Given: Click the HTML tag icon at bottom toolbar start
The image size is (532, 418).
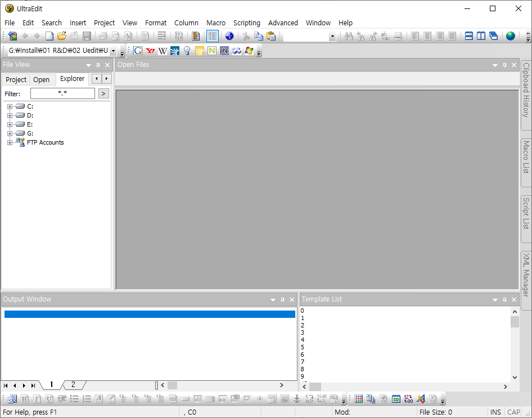Looking at the screenshot, I should coord(12,399).
